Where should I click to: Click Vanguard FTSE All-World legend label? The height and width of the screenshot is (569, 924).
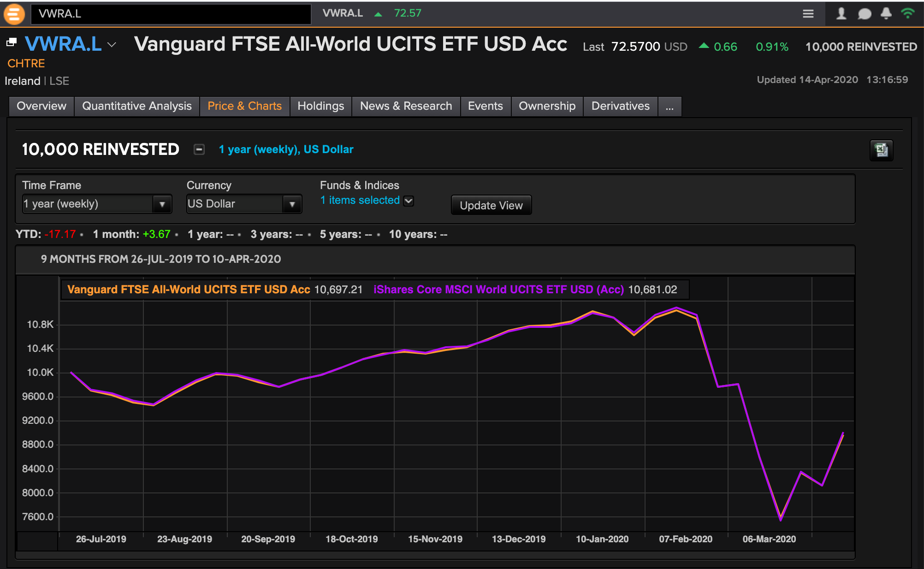pyautogui.click(x=189, y=290)
